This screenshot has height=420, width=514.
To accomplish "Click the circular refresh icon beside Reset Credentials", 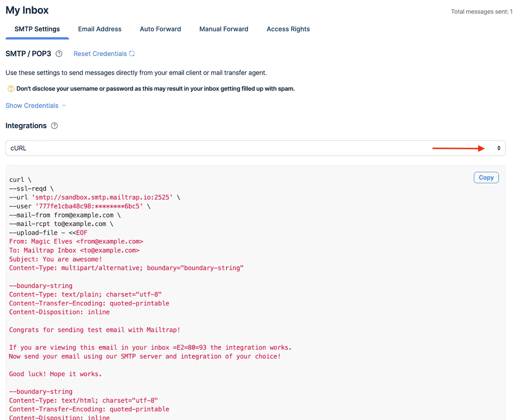I will click(132, 53).
